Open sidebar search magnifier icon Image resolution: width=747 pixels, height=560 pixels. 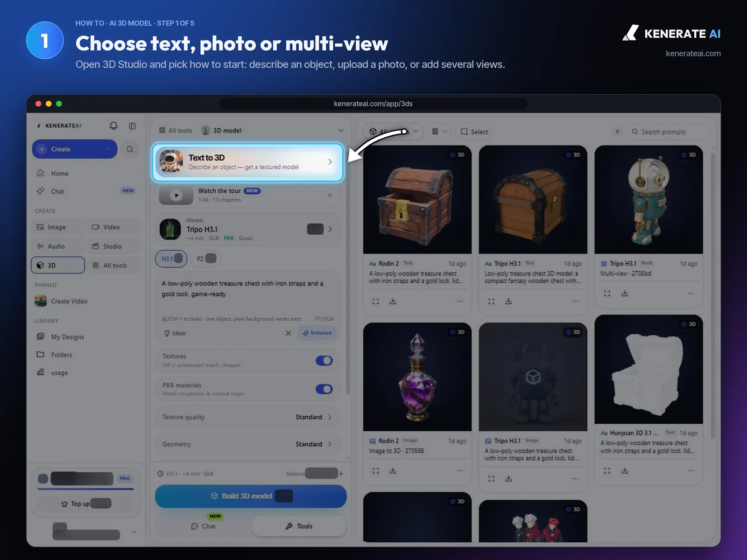(x=130, y=149)
